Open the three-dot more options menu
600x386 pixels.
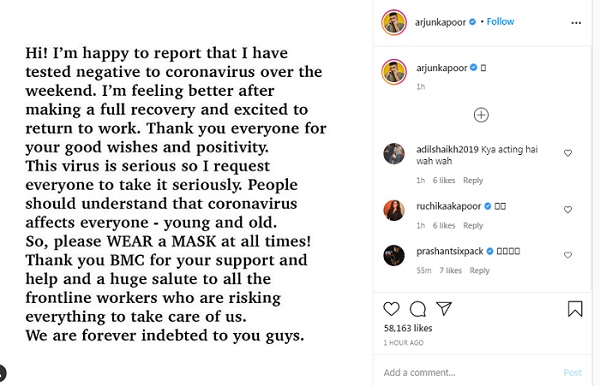[x=576, y=23]
